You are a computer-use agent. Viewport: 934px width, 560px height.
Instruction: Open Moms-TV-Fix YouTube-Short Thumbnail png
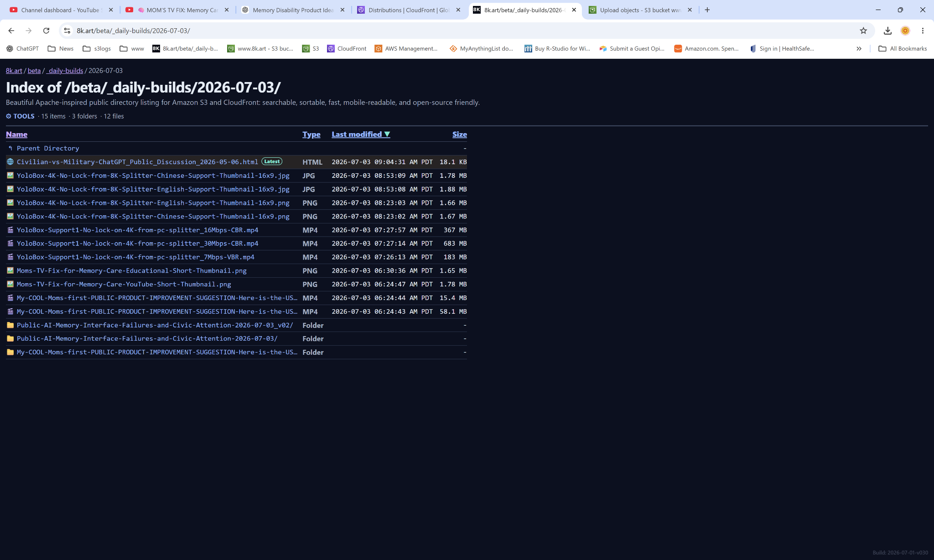coord(124,285)
